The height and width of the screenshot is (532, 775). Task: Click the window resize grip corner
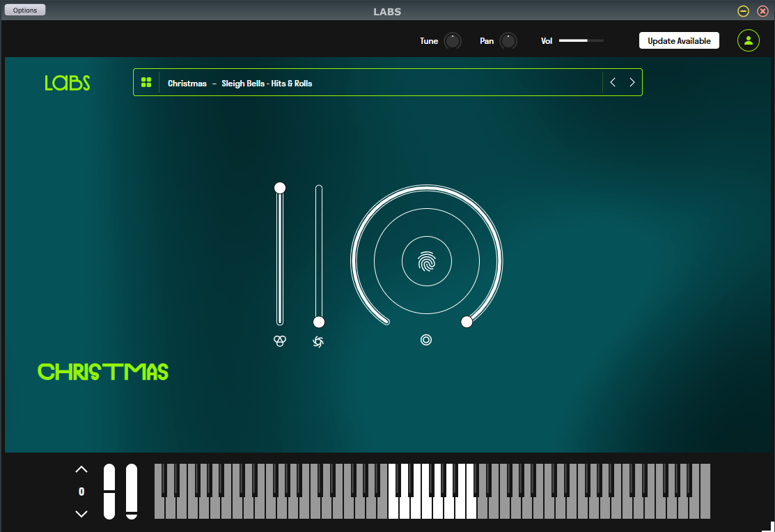click(x=769, y=526)
